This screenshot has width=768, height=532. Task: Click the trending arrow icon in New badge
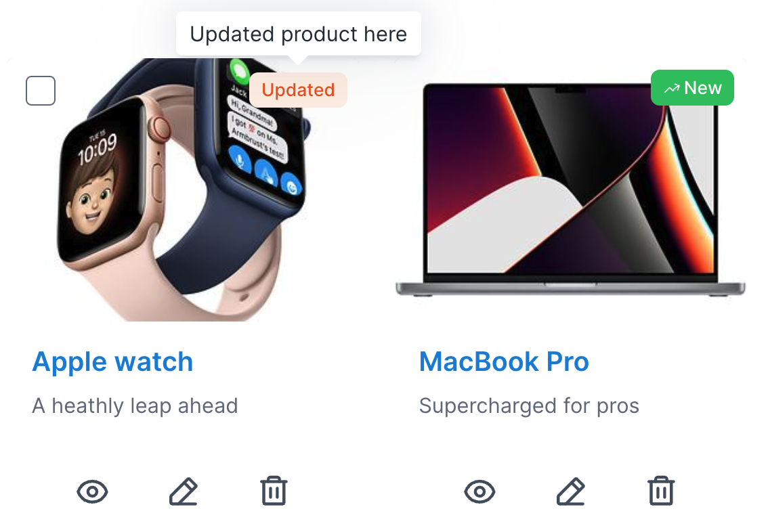point(672,89)
